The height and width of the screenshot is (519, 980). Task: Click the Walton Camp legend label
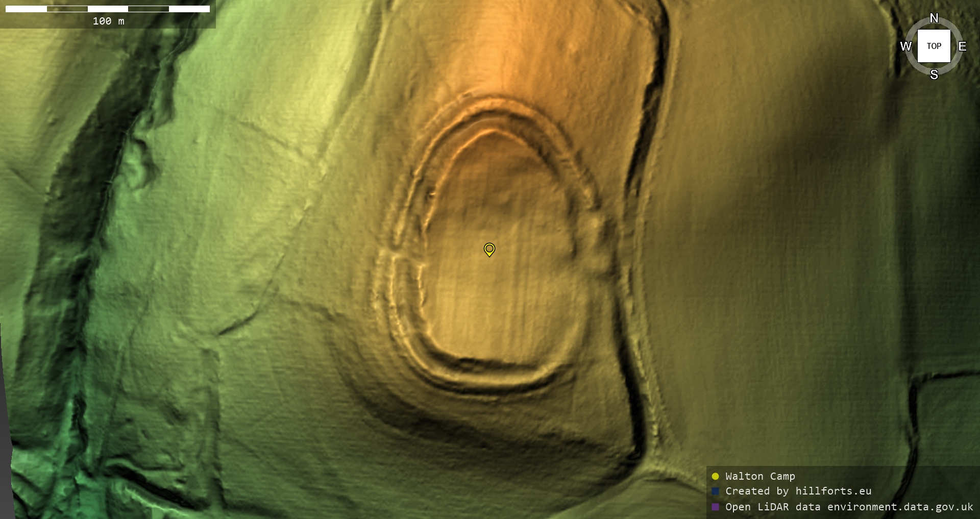point(760,476)
